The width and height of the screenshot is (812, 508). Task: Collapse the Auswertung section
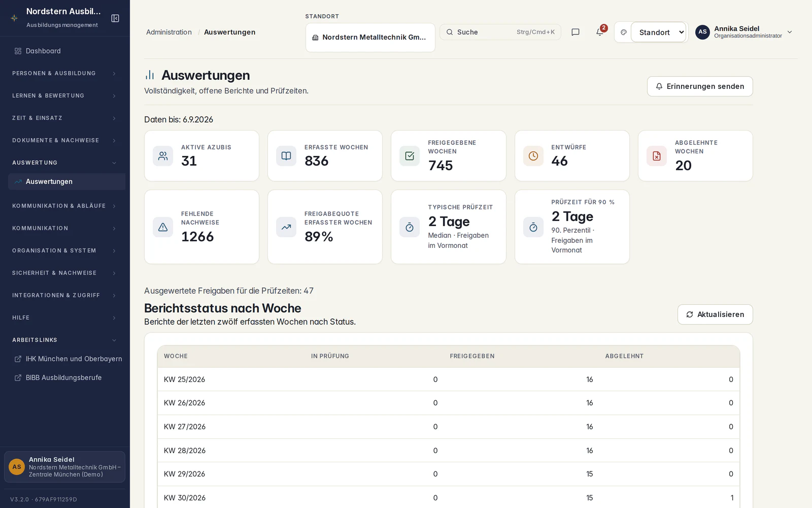65,163
